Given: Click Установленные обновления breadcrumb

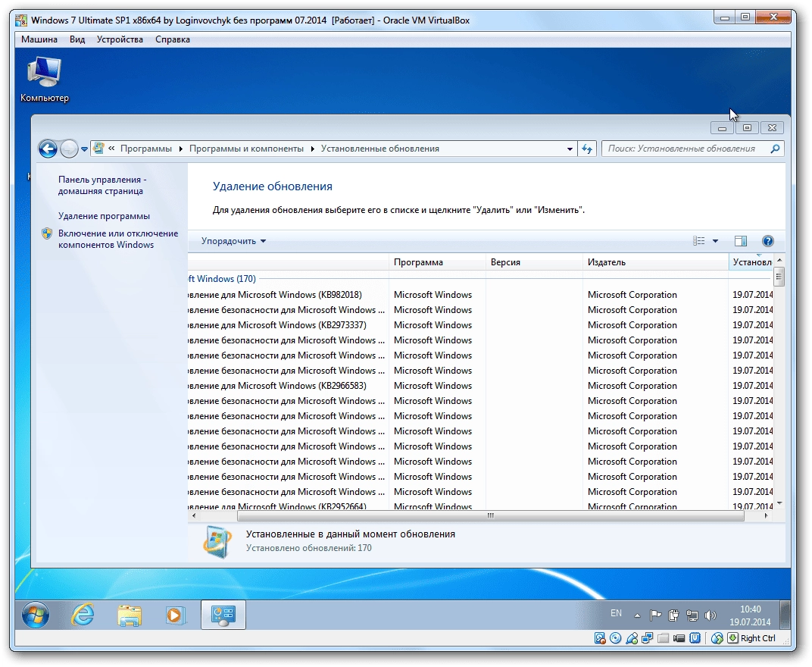Looking at the screenshot, I should (x=380, y=149).
